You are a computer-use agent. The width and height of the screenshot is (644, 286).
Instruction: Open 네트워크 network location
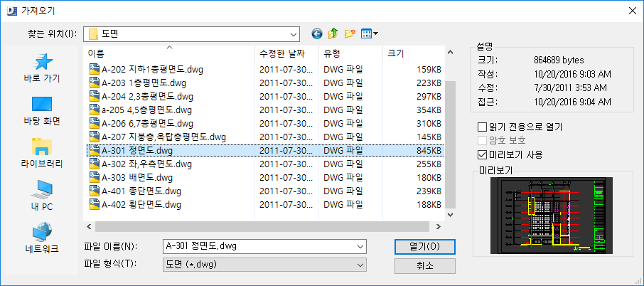point(41,238)
